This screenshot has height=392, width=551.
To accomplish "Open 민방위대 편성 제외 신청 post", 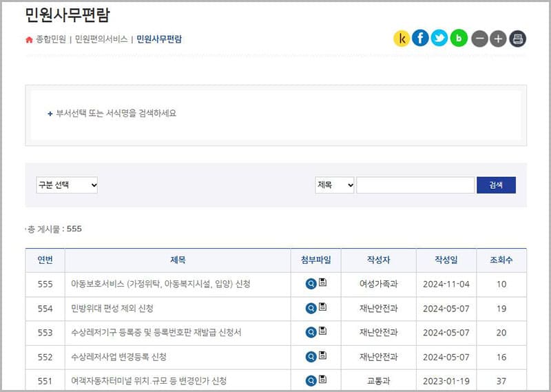I will coord(112,308).
